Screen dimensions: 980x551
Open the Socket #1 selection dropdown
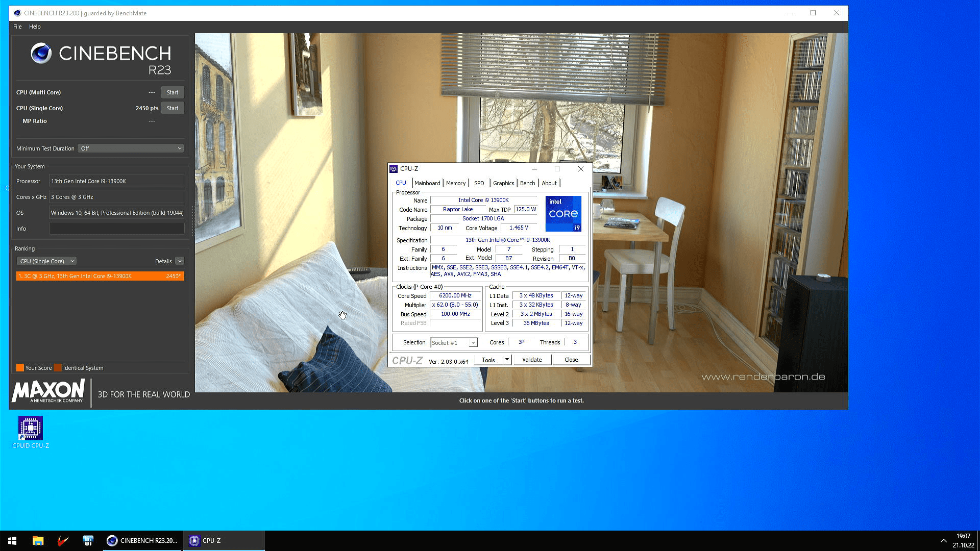[454, 343]
